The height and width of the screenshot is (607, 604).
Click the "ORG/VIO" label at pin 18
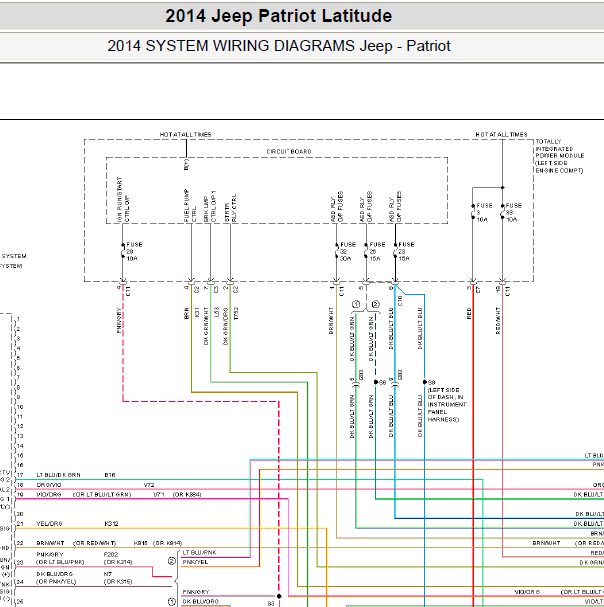(x=49, y=485)
